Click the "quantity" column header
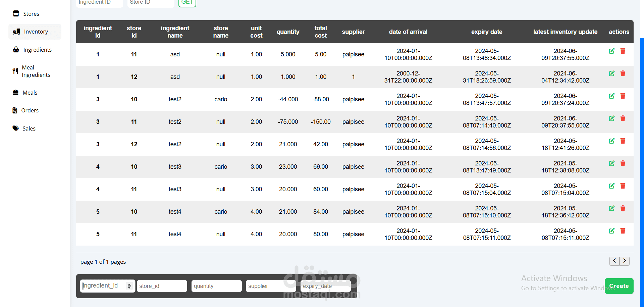The height and width of the screenshot is (307, 644). coord(288,32)
